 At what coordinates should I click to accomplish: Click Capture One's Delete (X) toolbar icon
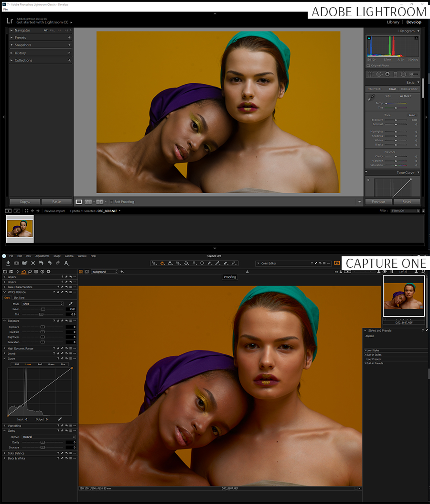point(33,263)
